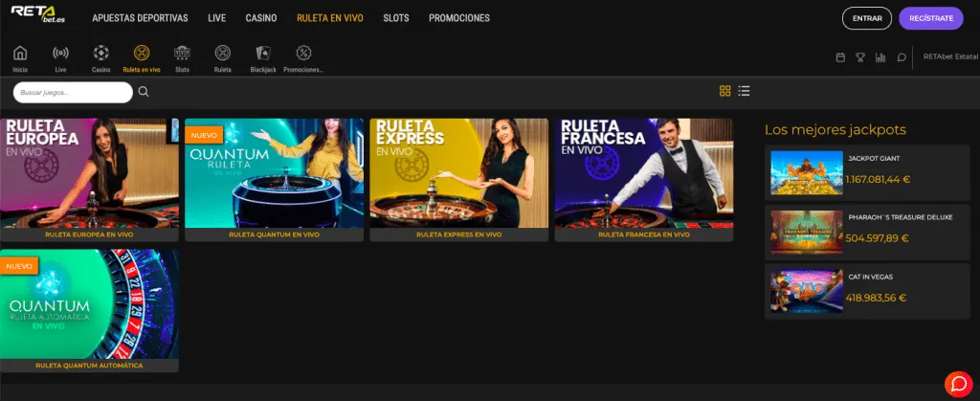This screenshot has height=401, width=980.
Task: Open Ruleta Europea en vivo thumbnail
Action: (89, 173)
